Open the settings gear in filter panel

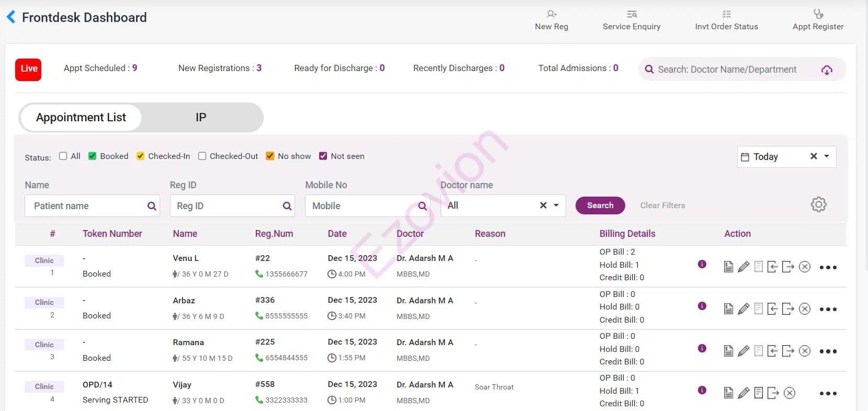click(x=818, y=205)
